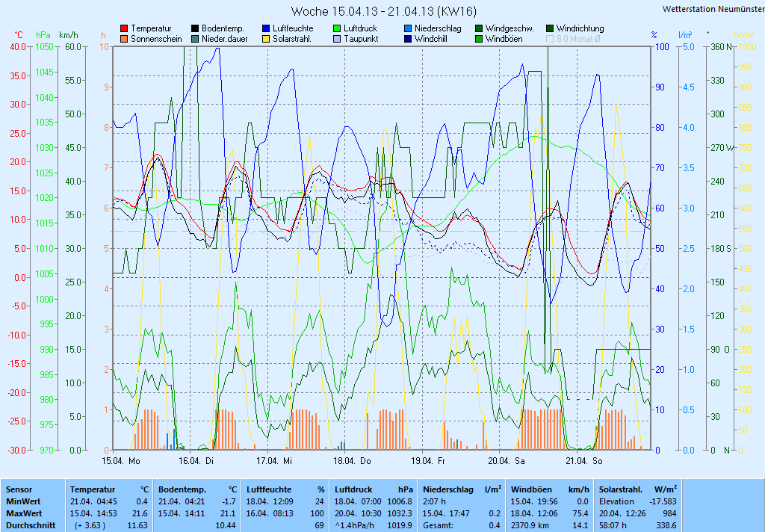The image size is (765, 532).
Task: Toggle the Windböen legend box
Action: [479, 39]
